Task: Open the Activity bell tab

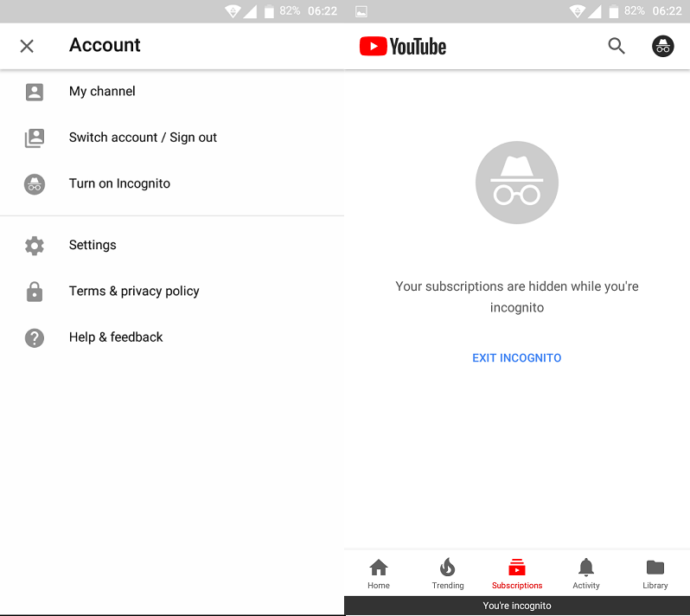Action: coord(585,574)
